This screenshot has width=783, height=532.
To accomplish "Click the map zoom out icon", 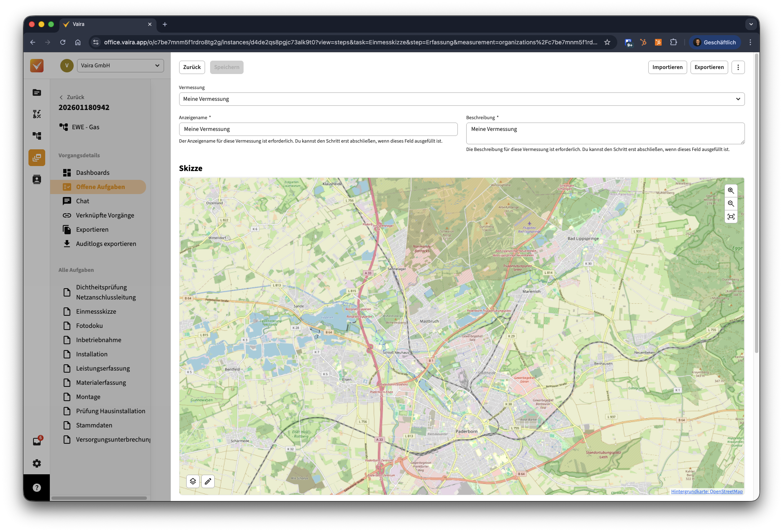I will pyautogui.click(x=731, y=204).
